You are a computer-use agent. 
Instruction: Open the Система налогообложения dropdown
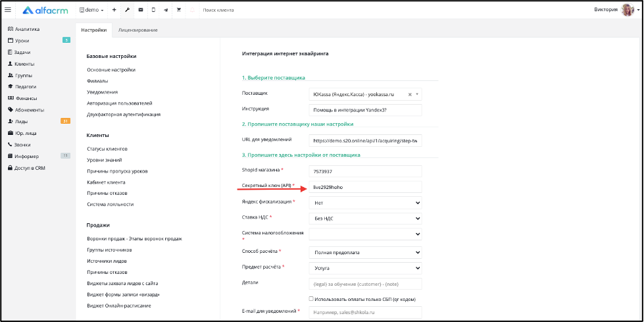pos(365,234)
